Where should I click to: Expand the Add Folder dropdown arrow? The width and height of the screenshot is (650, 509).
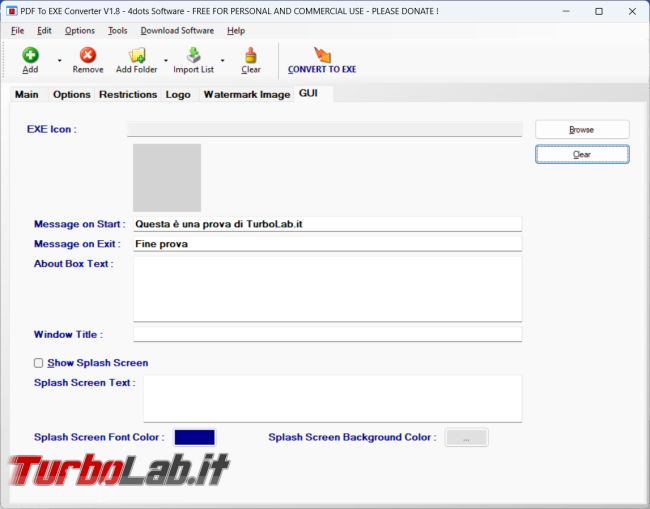pyautogui.click(x=166, y=61)
